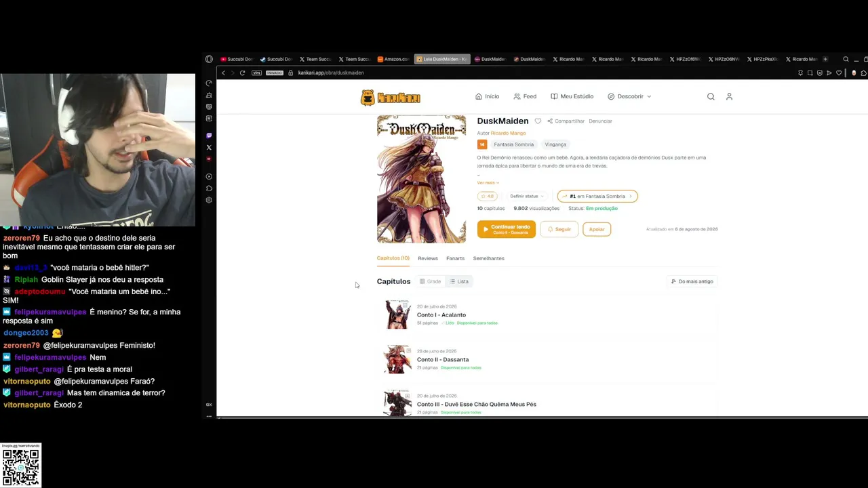
Task: Click the Compartilhar link
Action: 566,121
